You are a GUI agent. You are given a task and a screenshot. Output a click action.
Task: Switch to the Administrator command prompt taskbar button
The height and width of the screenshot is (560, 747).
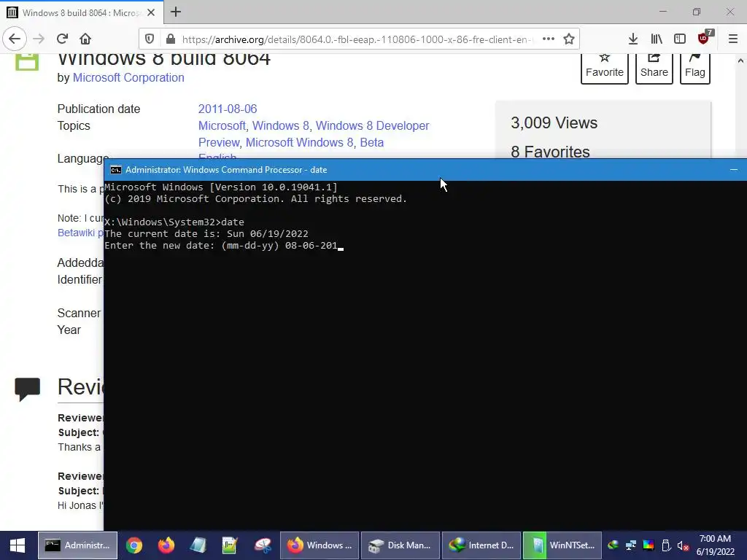coord(77,545)
